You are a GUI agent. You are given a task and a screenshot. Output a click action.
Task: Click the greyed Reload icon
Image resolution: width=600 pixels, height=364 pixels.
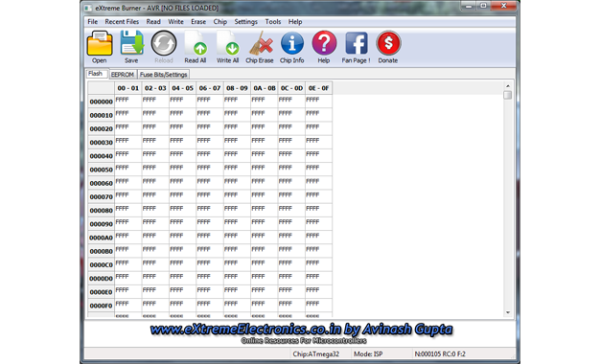[164, 47]
